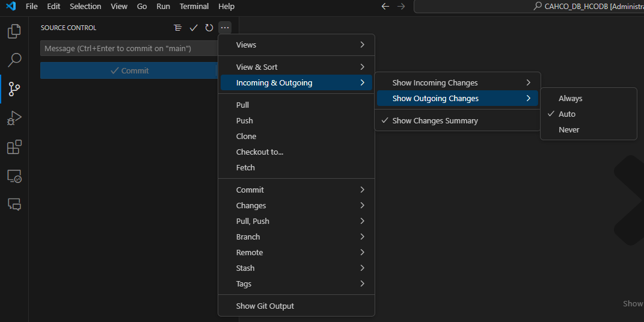Image resolution: width=644 pixels, height=322 pixels.
Task: Open the Search view icon
Action: [x=14, y=60]
